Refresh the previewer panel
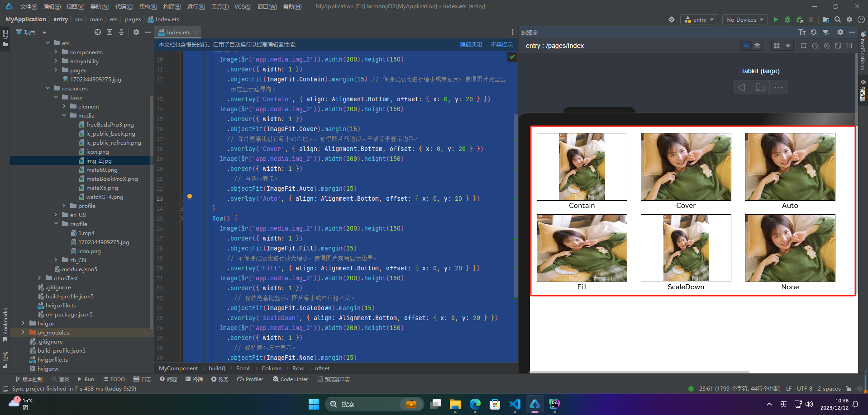 (814, 32)
